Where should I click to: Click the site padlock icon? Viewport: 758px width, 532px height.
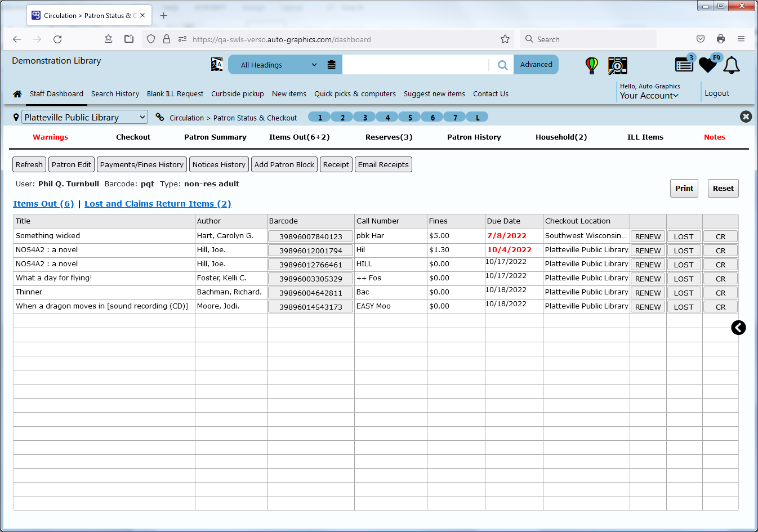click(167, 39)
